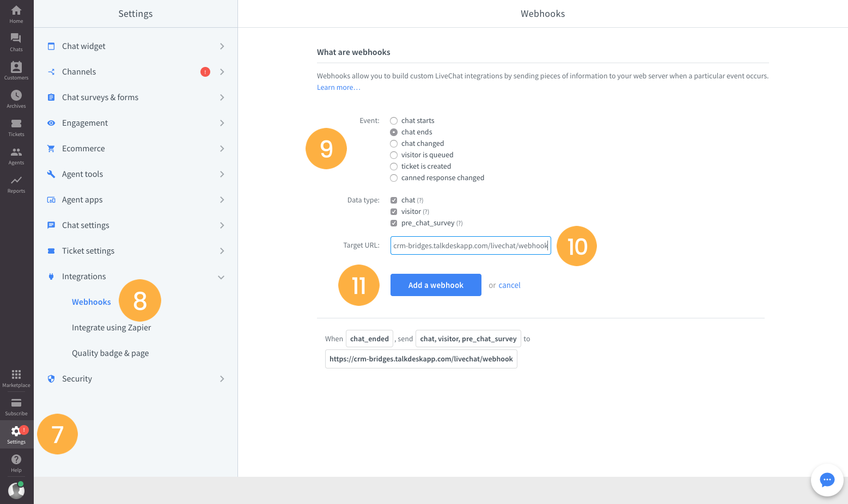Click the Chat settings message icon

(x=51, y=225)
